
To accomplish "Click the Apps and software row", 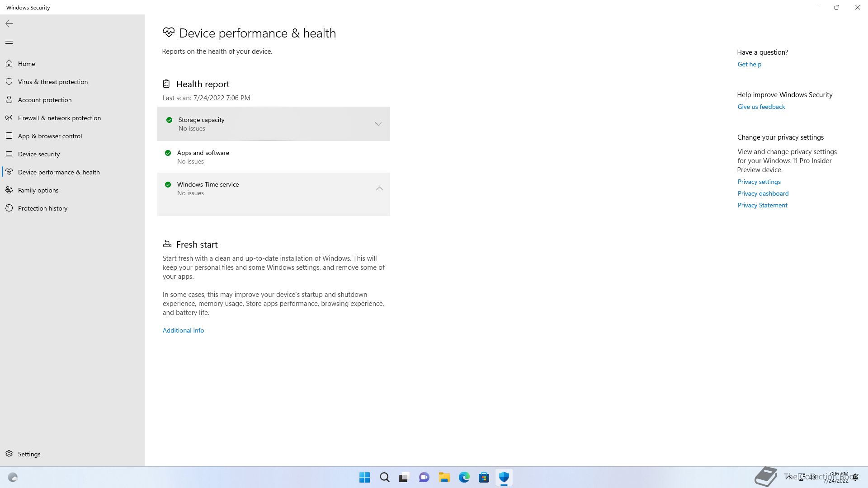I will pos(274,157).
